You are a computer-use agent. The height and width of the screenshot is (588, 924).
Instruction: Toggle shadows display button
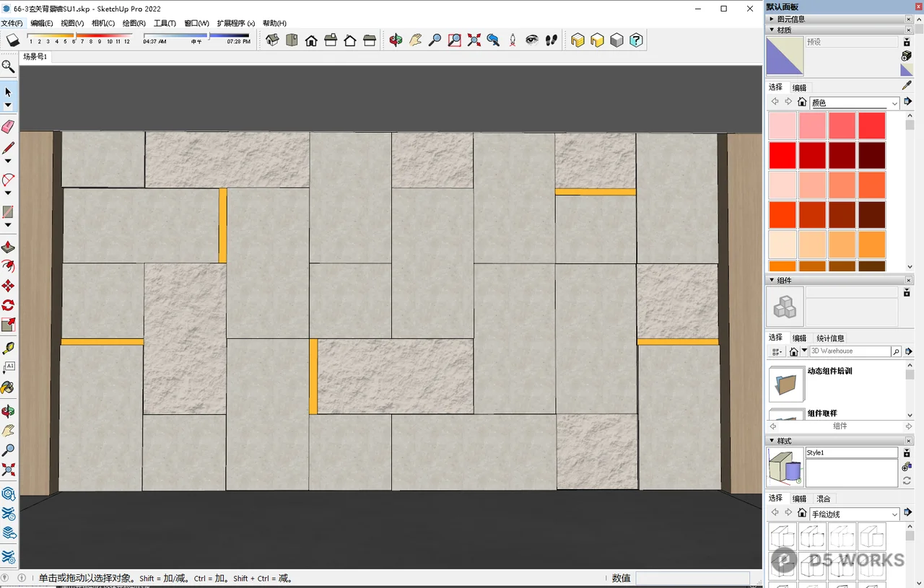(x=12, y=40)
